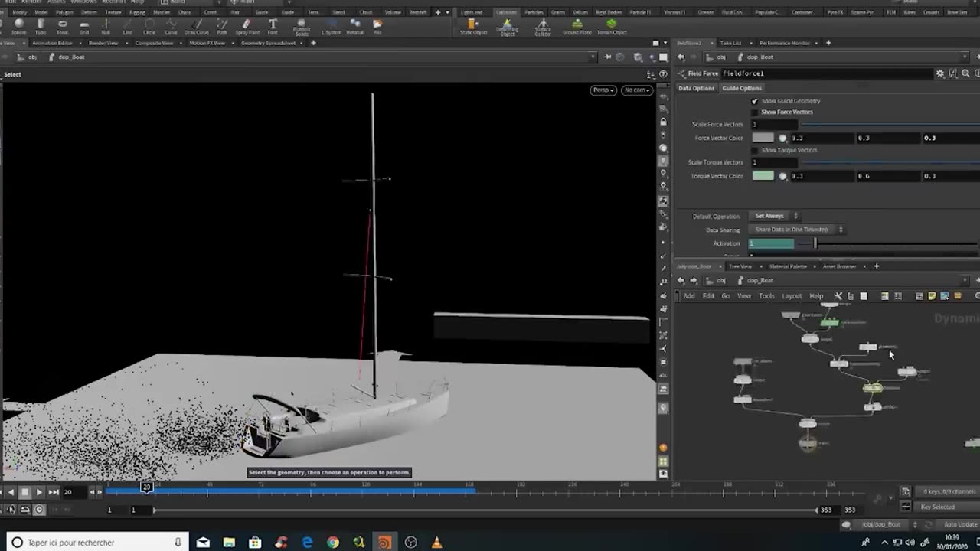Enable Show Force Vectors checkbox
Viewport: 980px width, 551px height.
(755, 112)
